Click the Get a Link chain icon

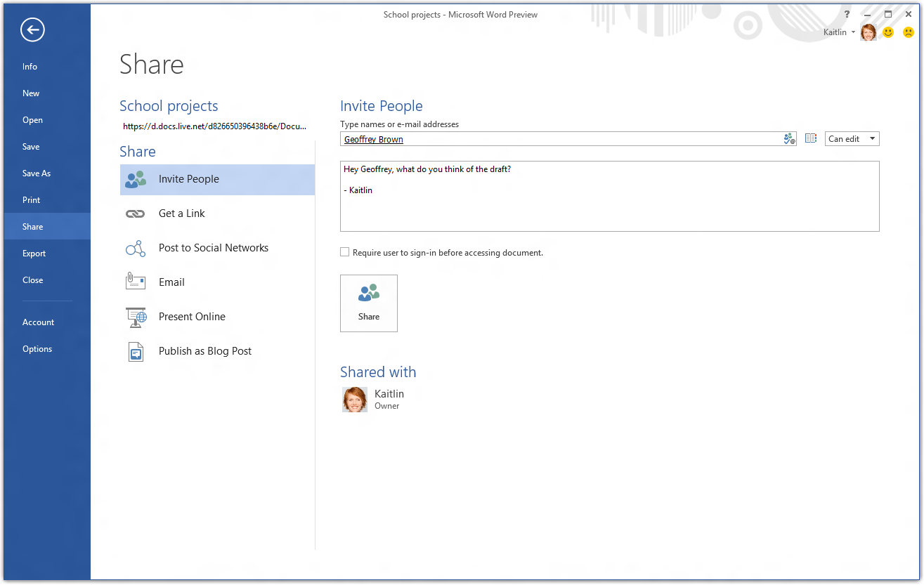135,213
